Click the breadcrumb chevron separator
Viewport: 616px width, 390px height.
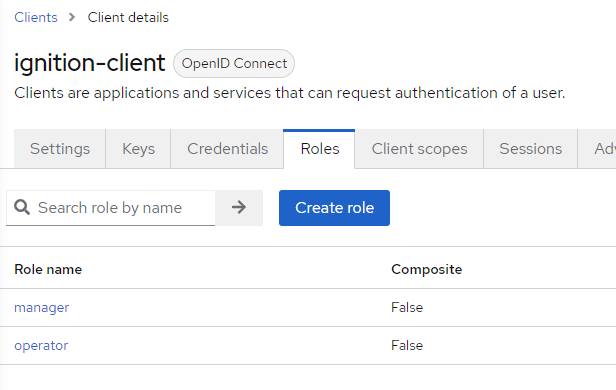72,17
